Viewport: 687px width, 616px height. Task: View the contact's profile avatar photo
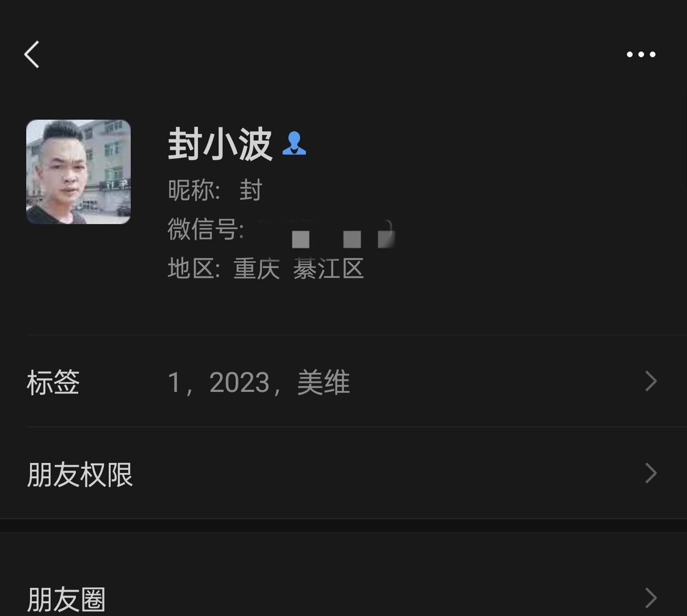click(x=78, y=172)
